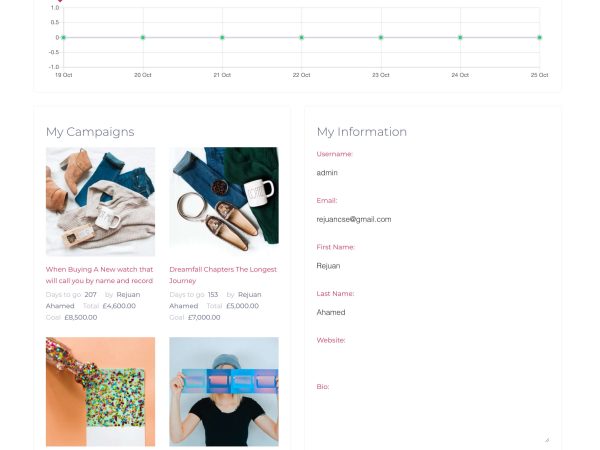Click the 24 Oct chart data point
The height and width of the screenshot is (450, 600).
460,38
